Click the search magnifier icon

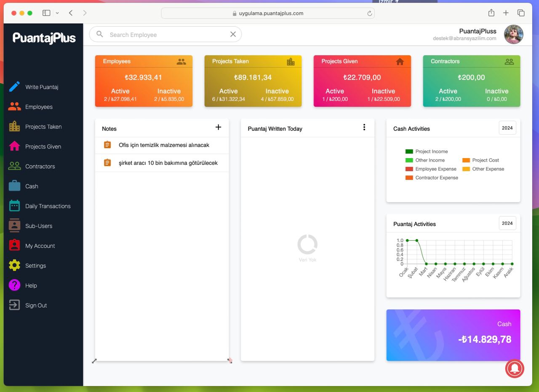click(x=100, y=34)
